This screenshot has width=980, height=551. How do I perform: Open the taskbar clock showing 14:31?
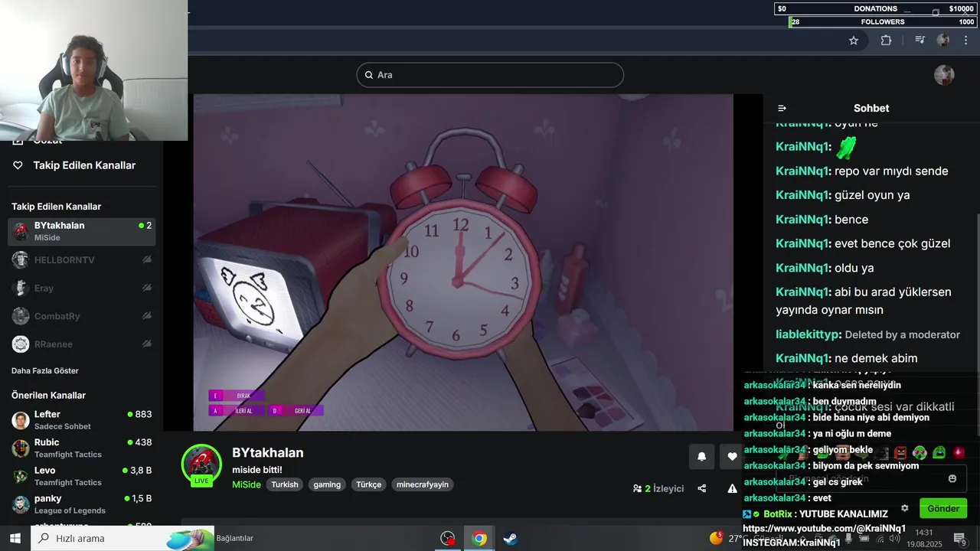point(923,537)
